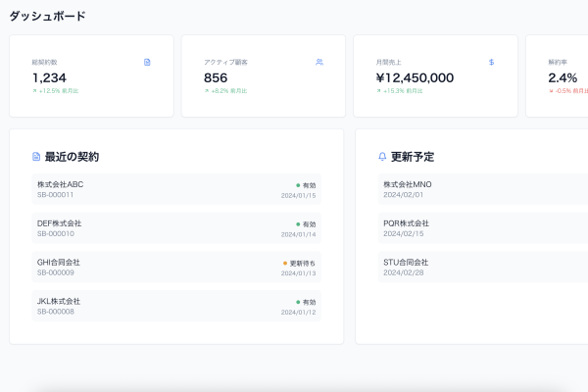Click the 有効 badge on the 株式会社ABC row

coord(306,184)
